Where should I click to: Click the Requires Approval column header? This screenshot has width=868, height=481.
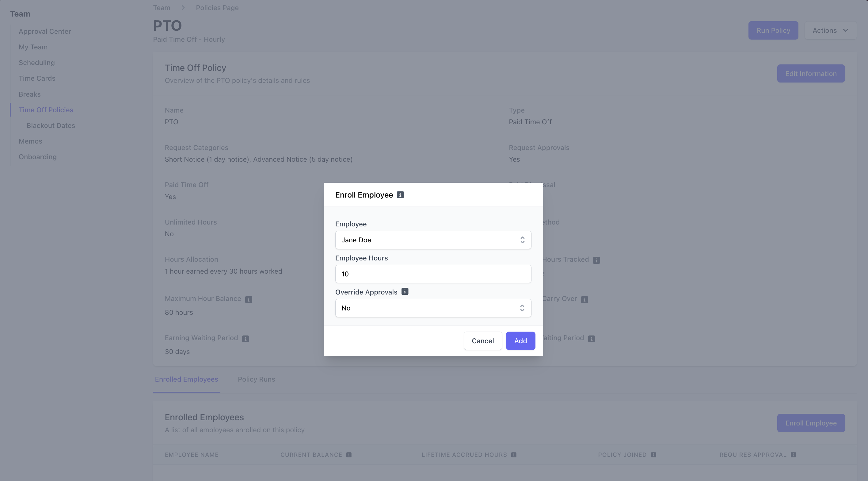pyautogui.click(x=753, y=455)
